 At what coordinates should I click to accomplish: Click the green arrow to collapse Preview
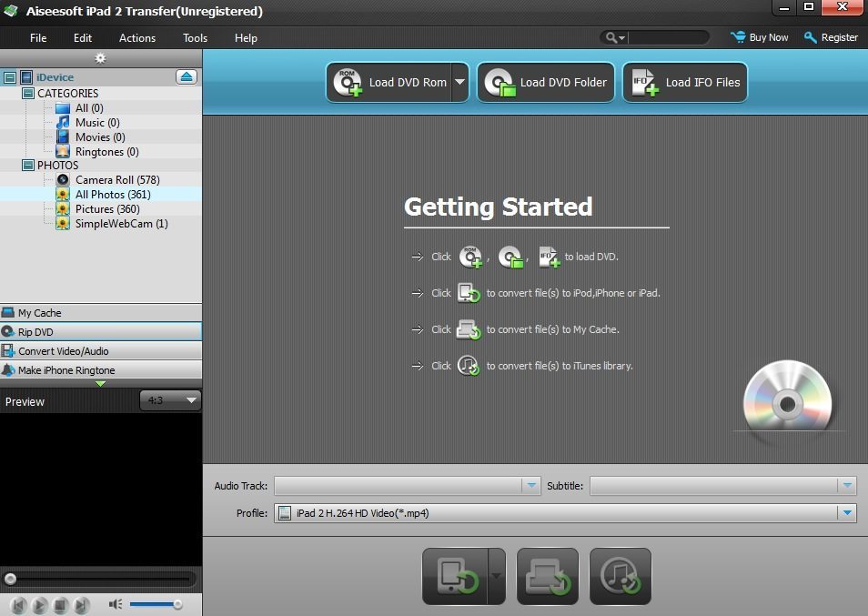[100, 384]
